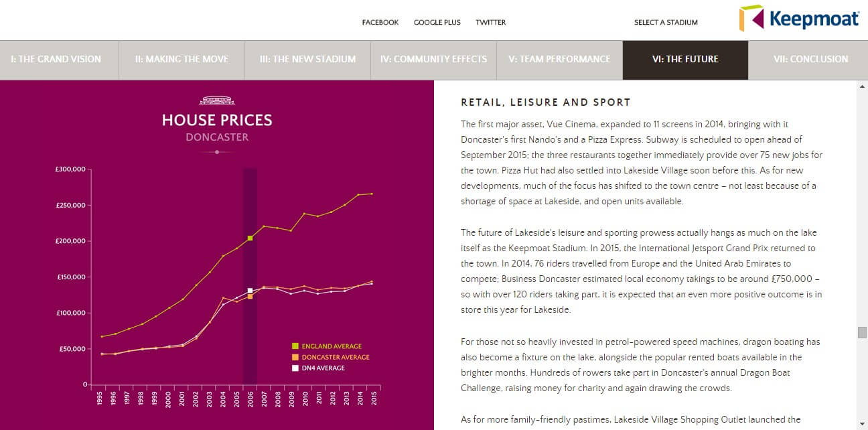Jump to VII: Conclusion tab
The width and height of the screenshot is (868, 430).
pyautogui.click(x=810, y=59)
